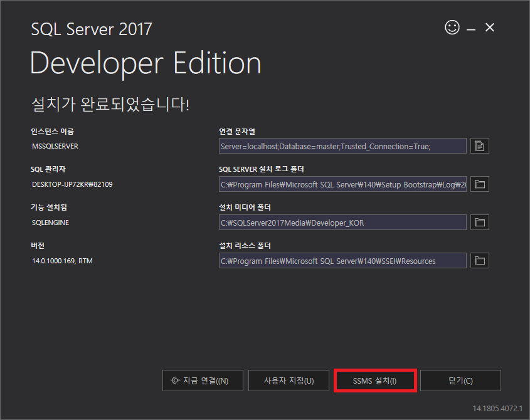This screenshot has width=530, height=420.
Task: Click the DESKTOP-IJP72KR₩82109 admin value
Action: coord(72,184)
